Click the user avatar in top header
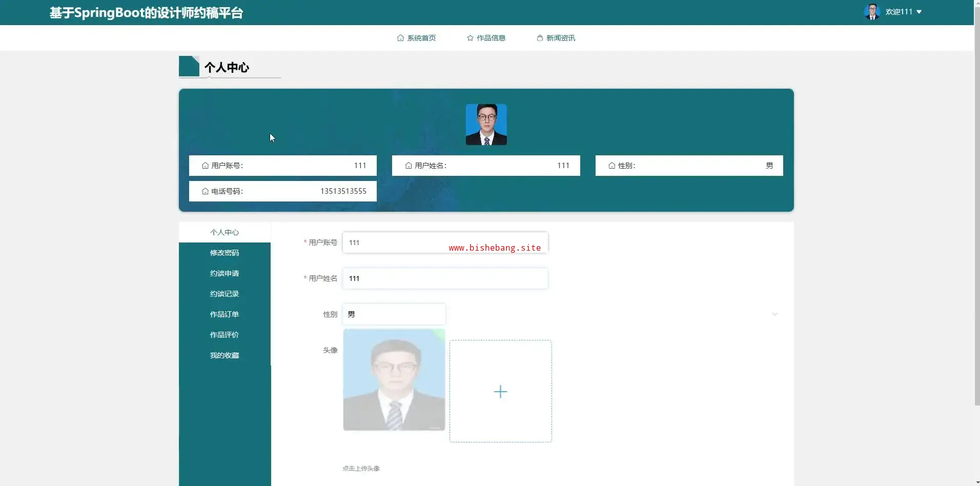 point(872,12)
